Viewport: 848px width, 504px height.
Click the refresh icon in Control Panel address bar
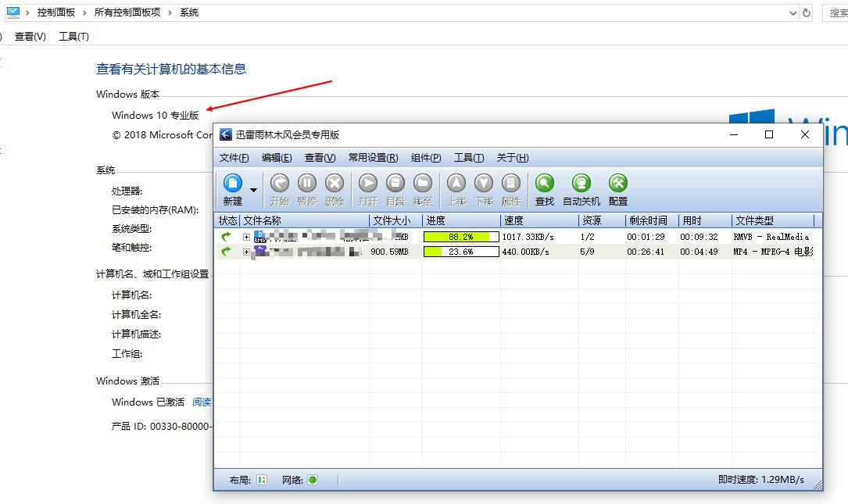pyautogui.click(x=807, y=13)
